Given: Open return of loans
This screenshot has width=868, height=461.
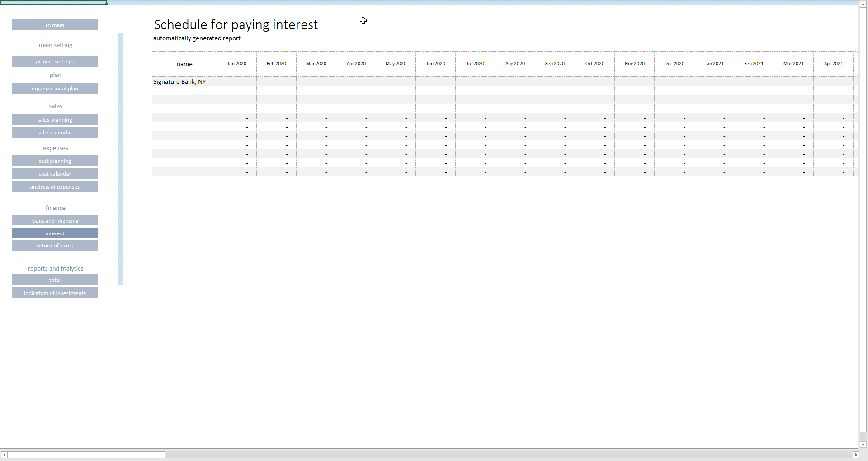Looking at the screenshot, I should [55, 245].
